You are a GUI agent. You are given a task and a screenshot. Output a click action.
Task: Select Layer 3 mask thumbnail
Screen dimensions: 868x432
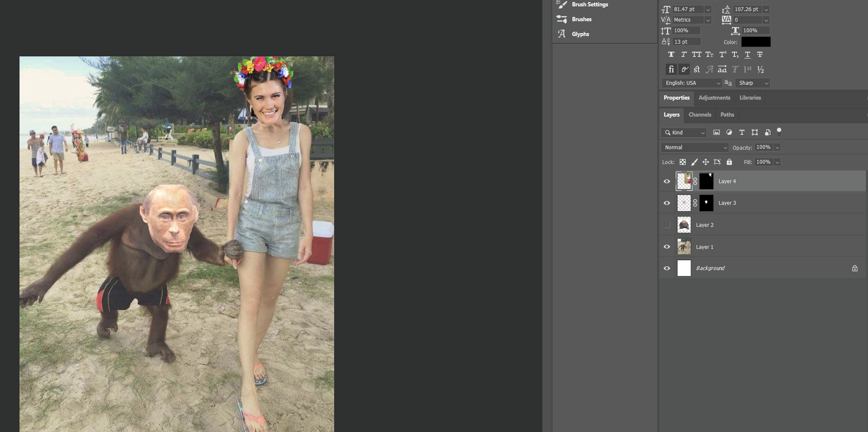pyautogui.click(x=706, y=203)
